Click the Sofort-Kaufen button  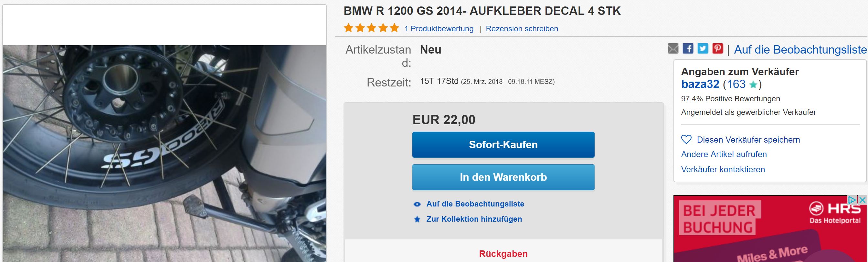503,145
